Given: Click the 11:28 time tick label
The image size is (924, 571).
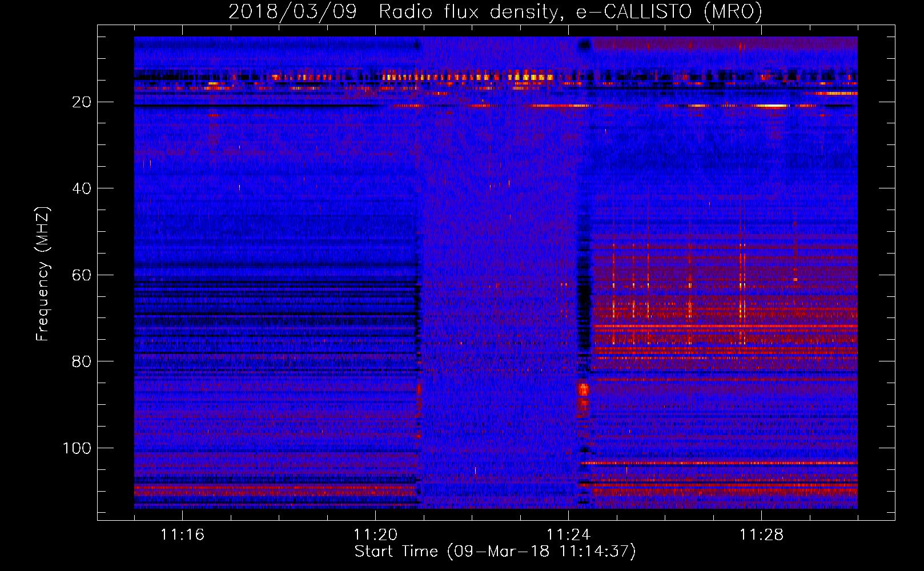Looking at the screenshot, I should click(x=761, y=534).
